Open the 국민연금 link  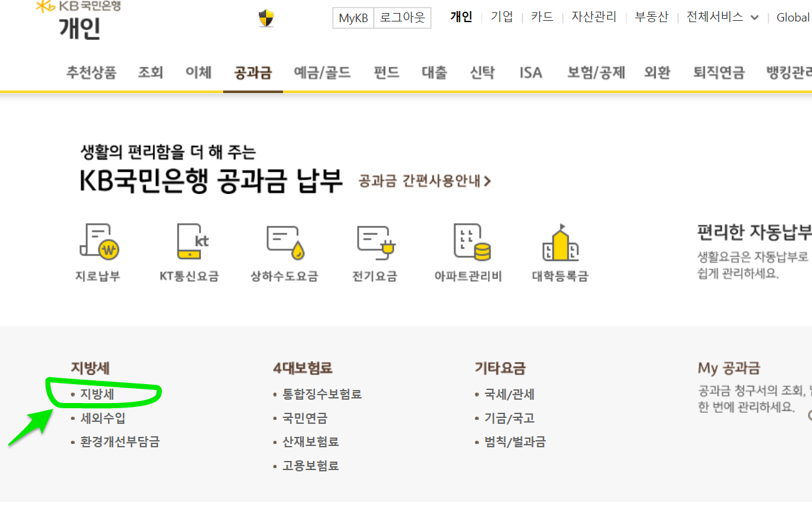click(x=304, y=418)
